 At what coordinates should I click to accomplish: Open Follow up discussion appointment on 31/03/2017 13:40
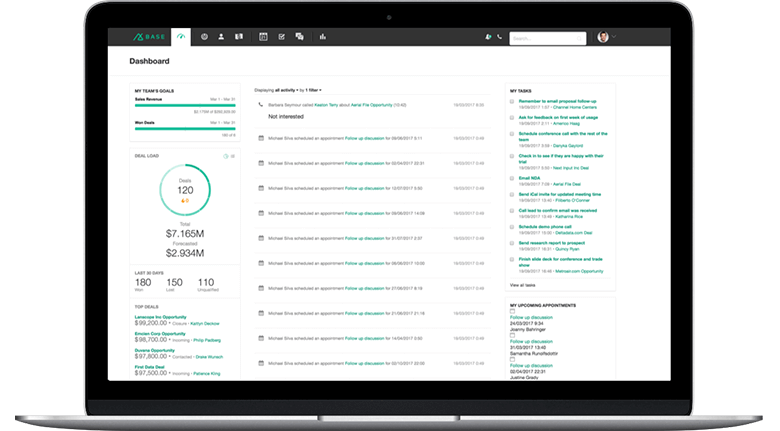pyautogui.click(x=531, y=341)
